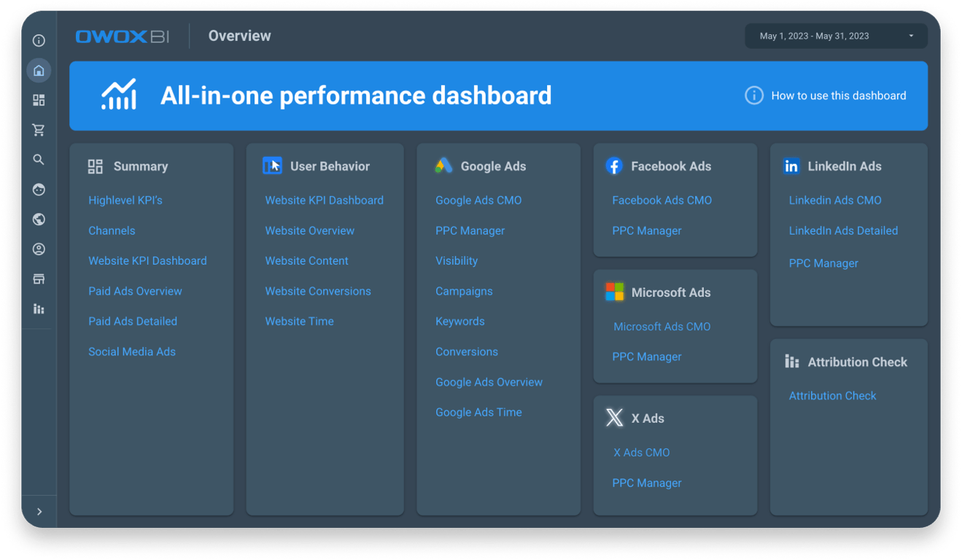
Task: Click the X logo icon
Action: (615, 418)
